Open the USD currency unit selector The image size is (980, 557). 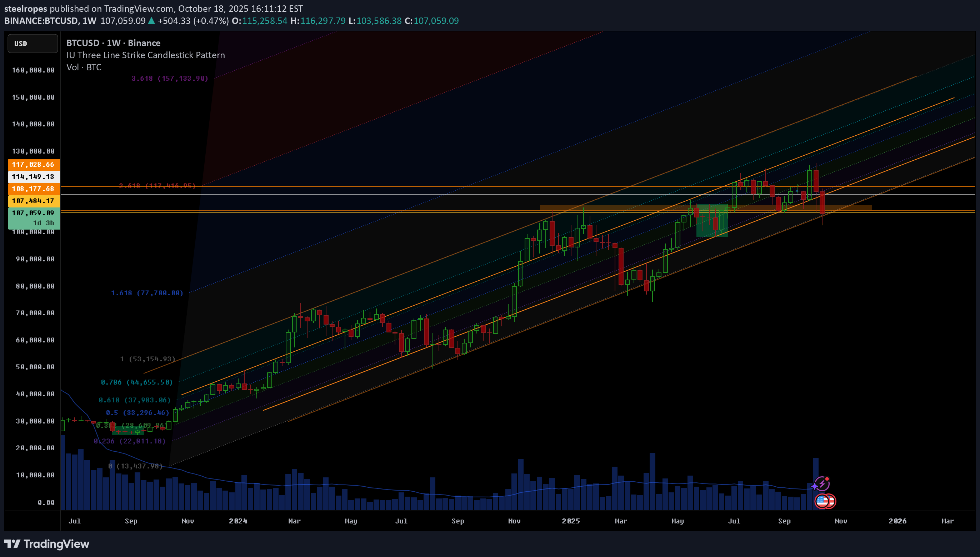pos(32,43)
